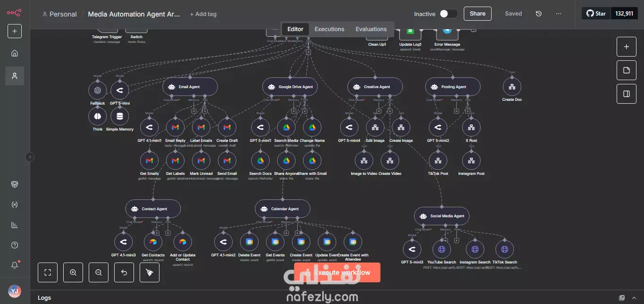Image resolution: width=644 pixels, height=304 pixels.
Task: Select the Search Media Drive node
Action: point(286,127)
